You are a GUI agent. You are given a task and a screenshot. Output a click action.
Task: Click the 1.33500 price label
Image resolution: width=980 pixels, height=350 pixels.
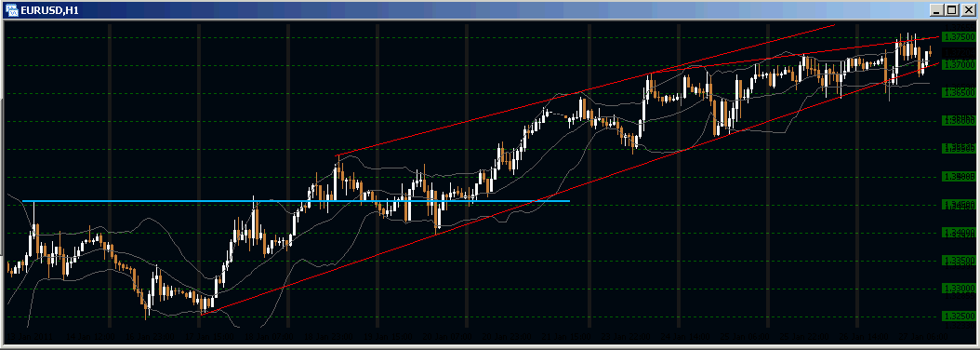(958, 260)
